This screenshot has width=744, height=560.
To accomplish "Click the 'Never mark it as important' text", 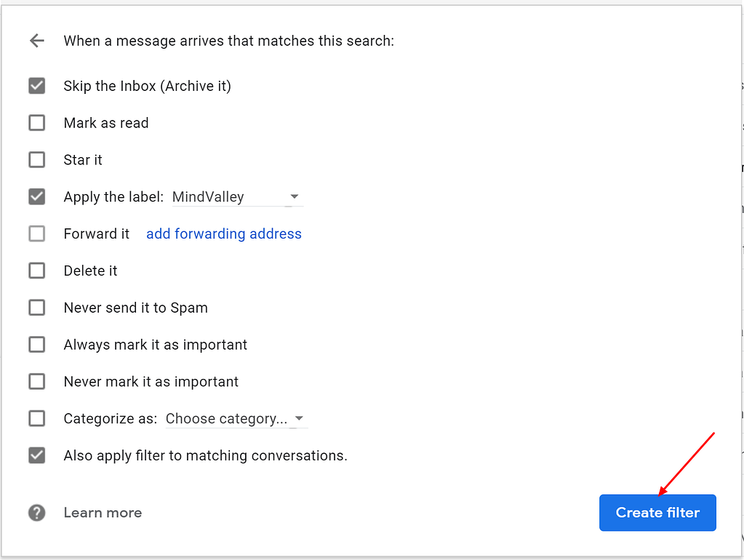I will coord(151,382).
